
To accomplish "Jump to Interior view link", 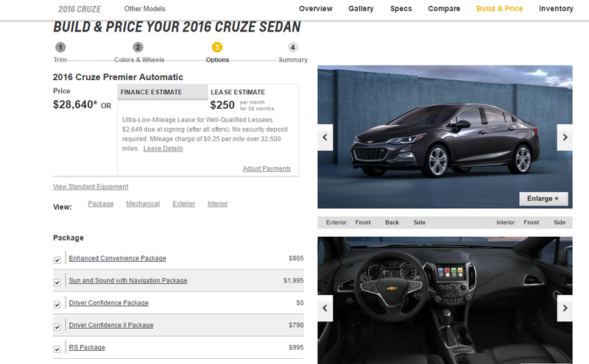I will pos(217,204).
